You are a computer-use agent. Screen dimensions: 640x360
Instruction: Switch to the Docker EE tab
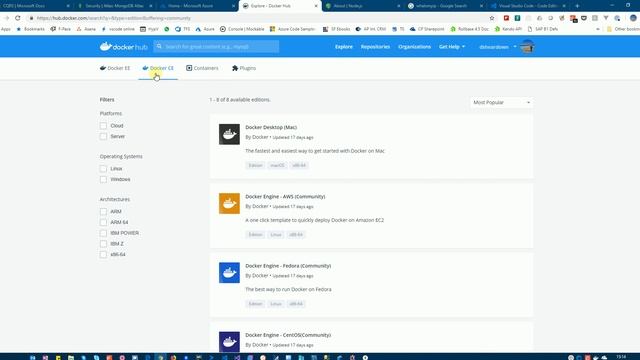pyautogui.click(x=115, y=68)
